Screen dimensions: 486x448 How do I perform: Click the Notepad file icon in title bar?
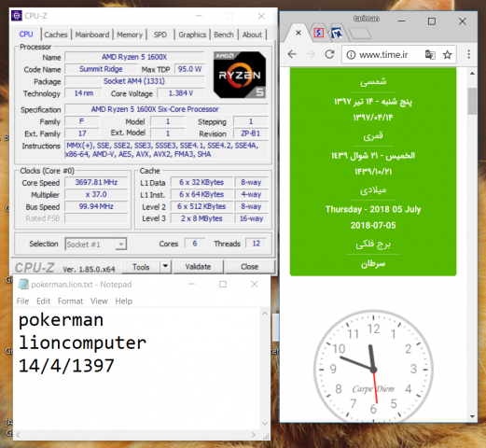click(x=23, y=285)
